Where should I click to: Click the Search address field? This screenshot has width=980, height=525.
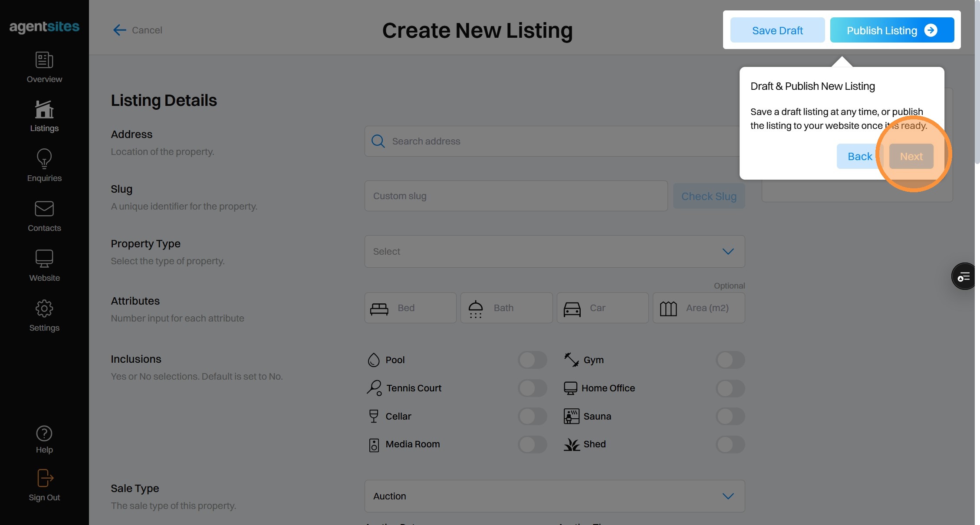pyautogui.click(x=551, y=141)
